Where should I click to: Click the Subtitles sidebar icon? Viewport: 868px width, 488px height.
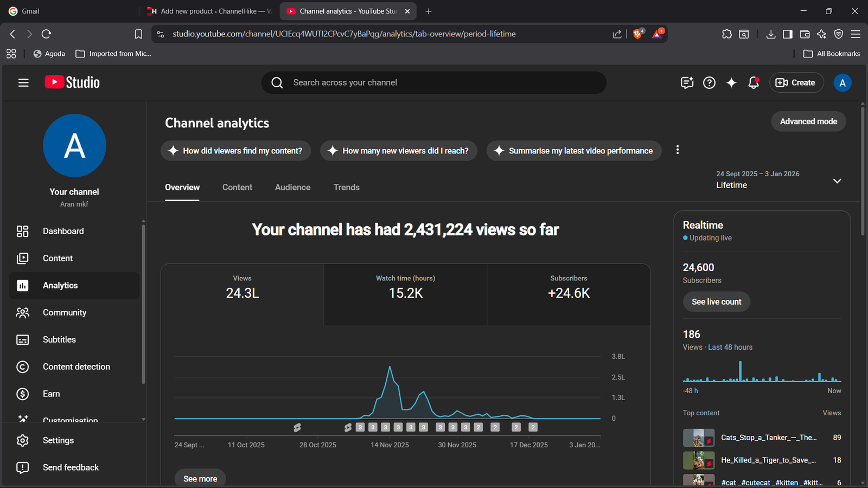[x=22, y=339]
